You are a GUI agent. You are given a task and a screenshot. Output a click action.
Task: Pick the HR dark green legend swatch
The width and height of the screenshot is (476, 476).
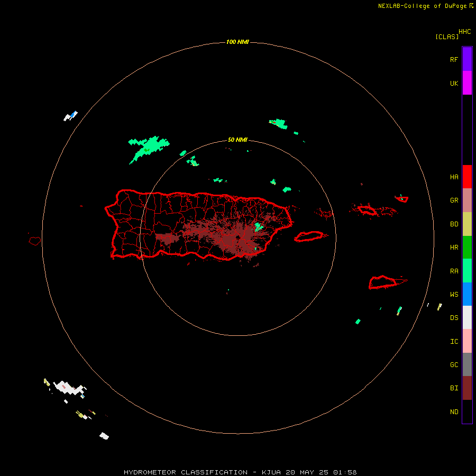[x=467, y=247]
